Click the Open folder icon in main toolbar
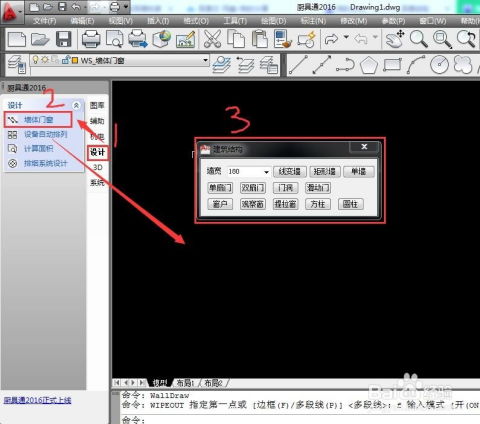 point(40,39)
